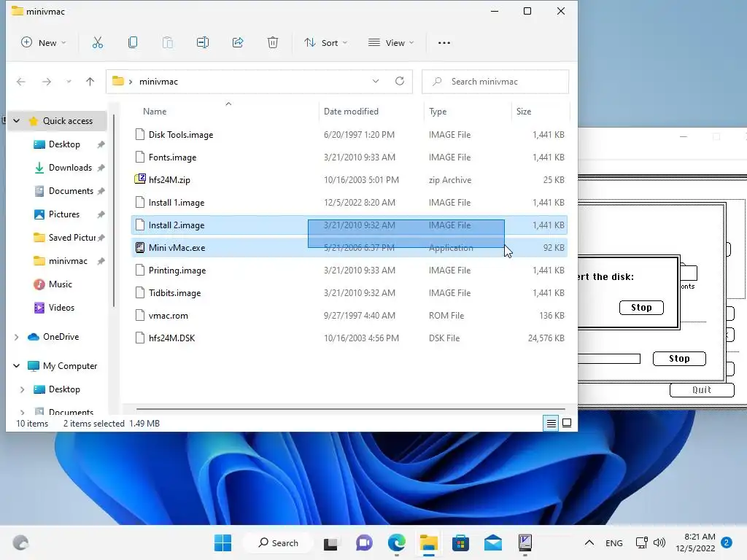747x560 pixels.
Task: Sort by the Type column header
Action: click(438, 112)
